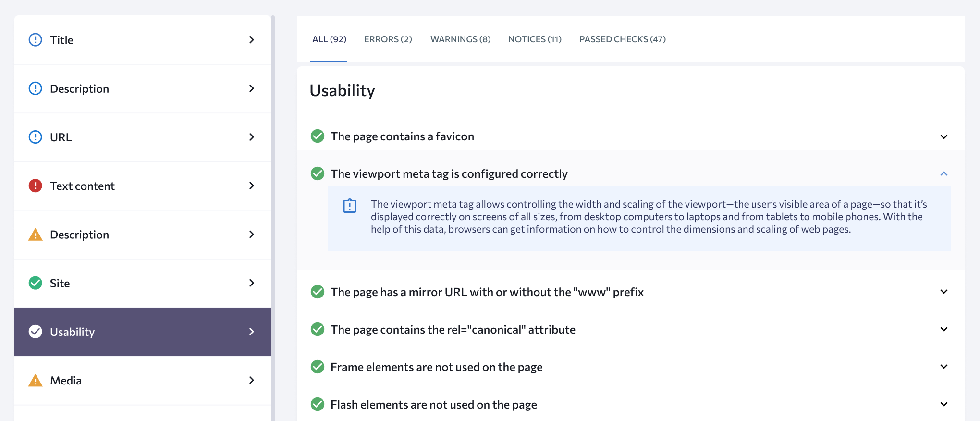Click the green check next to mirror URL check
980x421 pixels.
(318, 292)
